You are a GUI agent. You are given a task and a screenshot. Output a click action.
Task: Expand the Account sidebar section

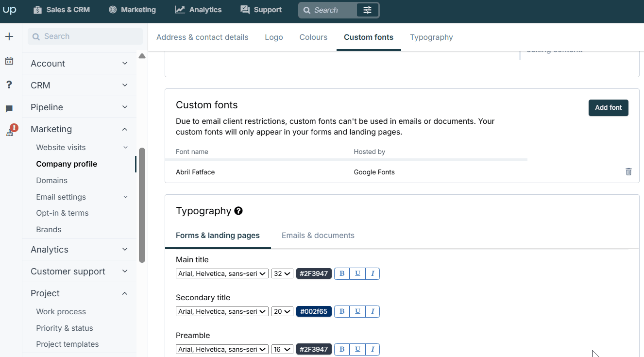point(79,63)
